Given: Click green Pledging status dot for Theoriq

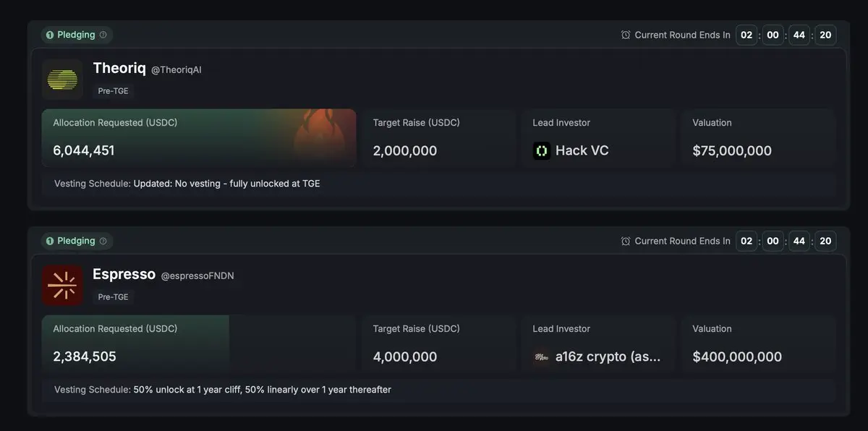Looking at the screenshot, I should (x=50, y=35).
